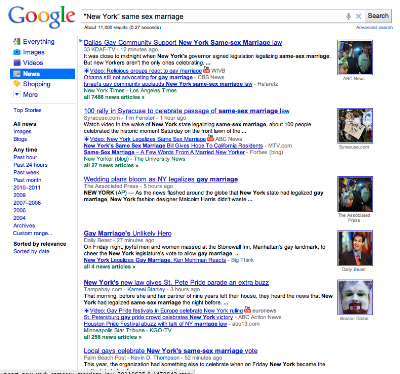Open Gay Marriage's Unlikely Hero headline
The width and height of the screenshot is (400, 374).
coord(127,233)
